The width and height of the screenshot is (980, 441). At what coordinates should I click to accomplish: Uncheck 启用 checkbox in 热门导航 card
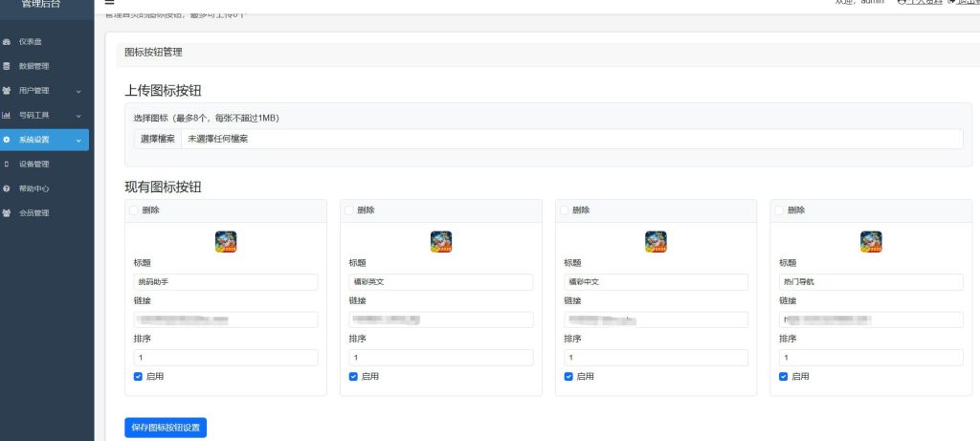pos(783,377)
